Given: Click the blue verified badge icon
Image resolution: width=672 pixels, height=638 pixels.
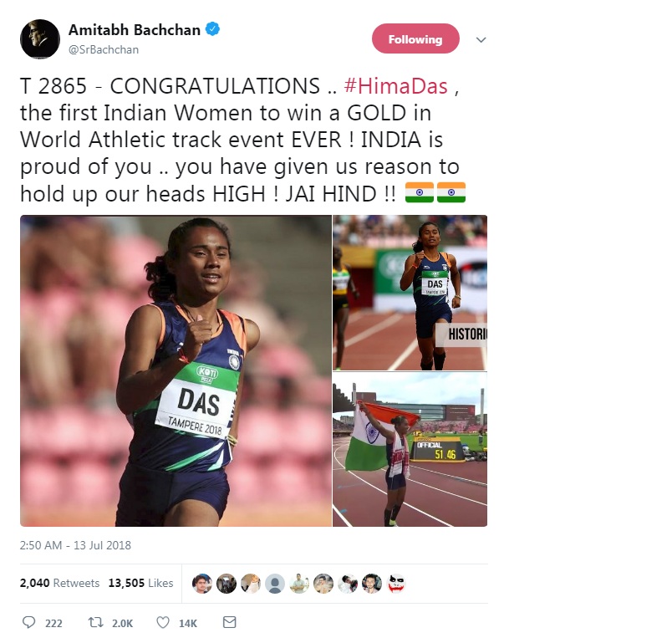Looking at the screenshot, I should (x=213, y=29).
